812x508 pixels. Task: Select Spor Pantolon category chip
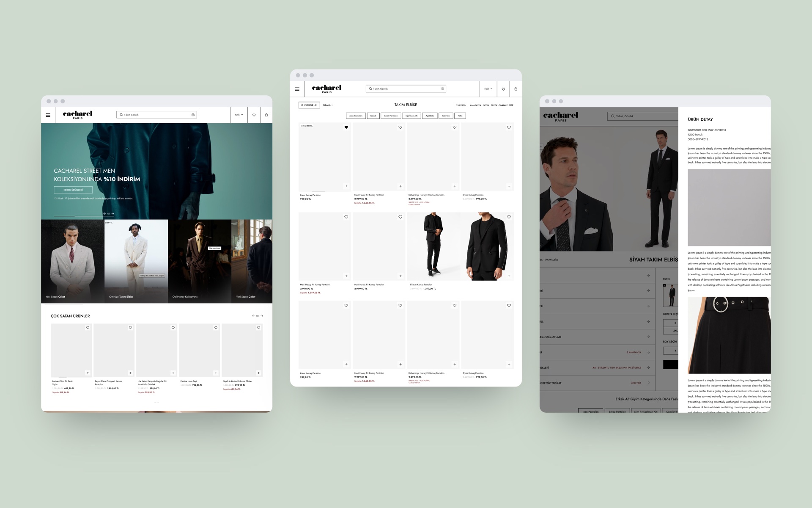click(391, 116)
